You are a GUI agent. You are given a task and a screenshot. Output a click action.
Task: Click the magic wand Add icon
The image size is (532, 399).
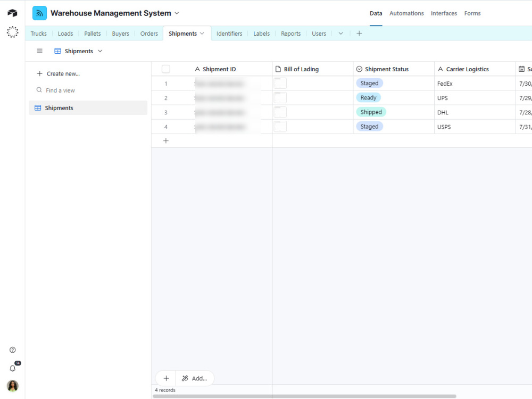point(185,378)
